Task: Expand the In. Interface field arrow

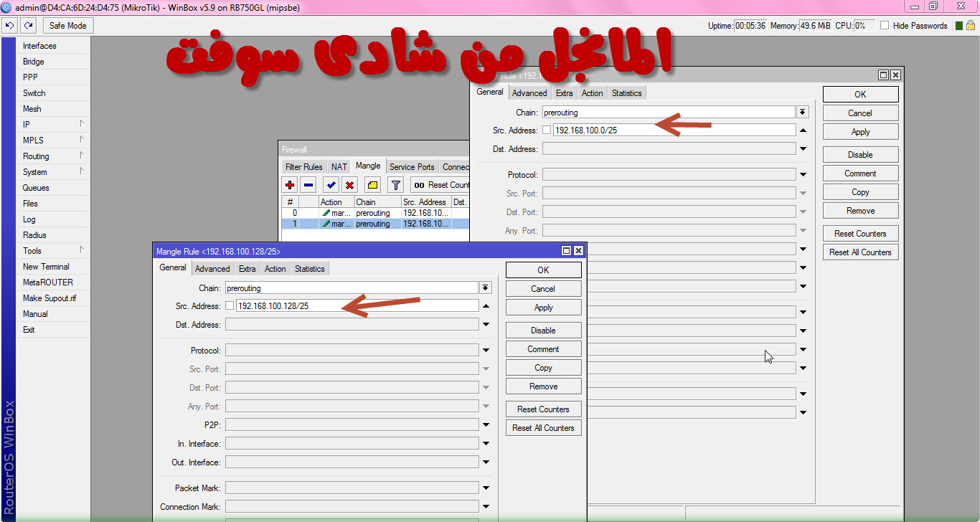Action: coord(486,444)
